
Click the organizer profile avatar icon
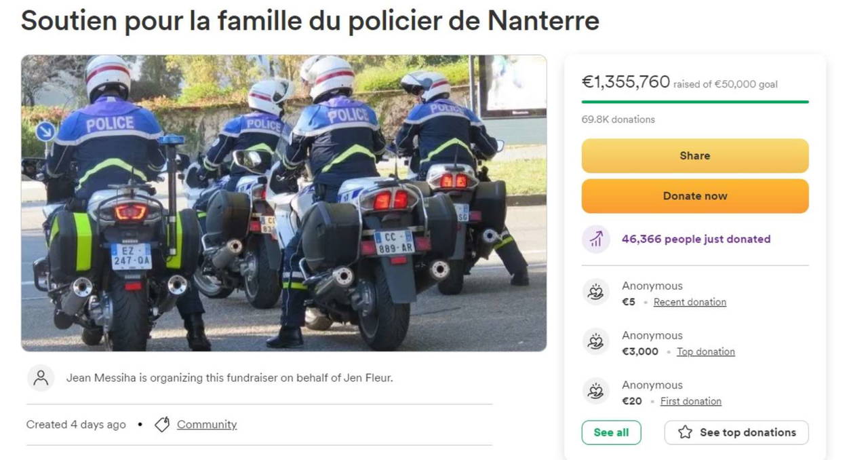point(41,378)
